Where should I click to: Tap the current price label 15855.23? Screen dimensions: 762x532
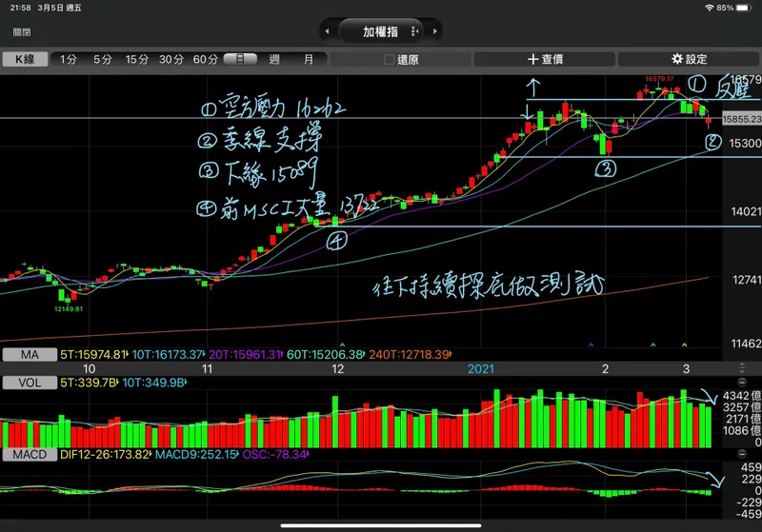[x=742, y=119]
